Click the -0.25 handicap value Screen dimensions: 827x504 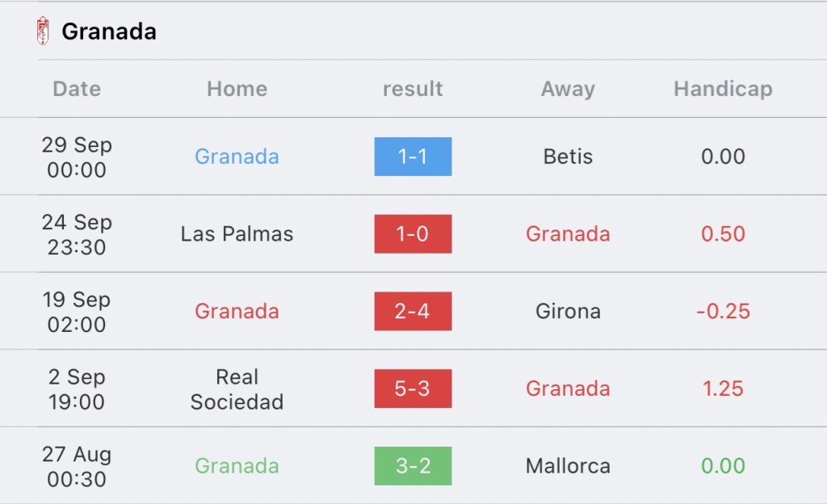723,311
